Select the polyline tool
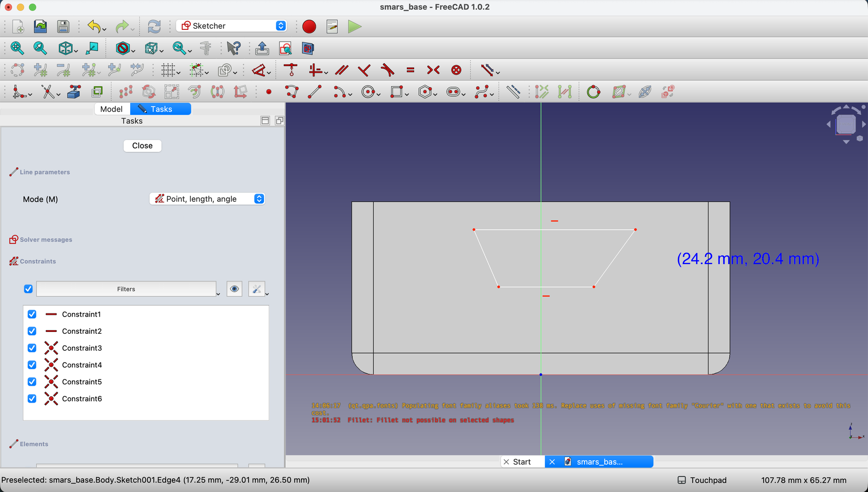868x492 pixels. [292, 92]
